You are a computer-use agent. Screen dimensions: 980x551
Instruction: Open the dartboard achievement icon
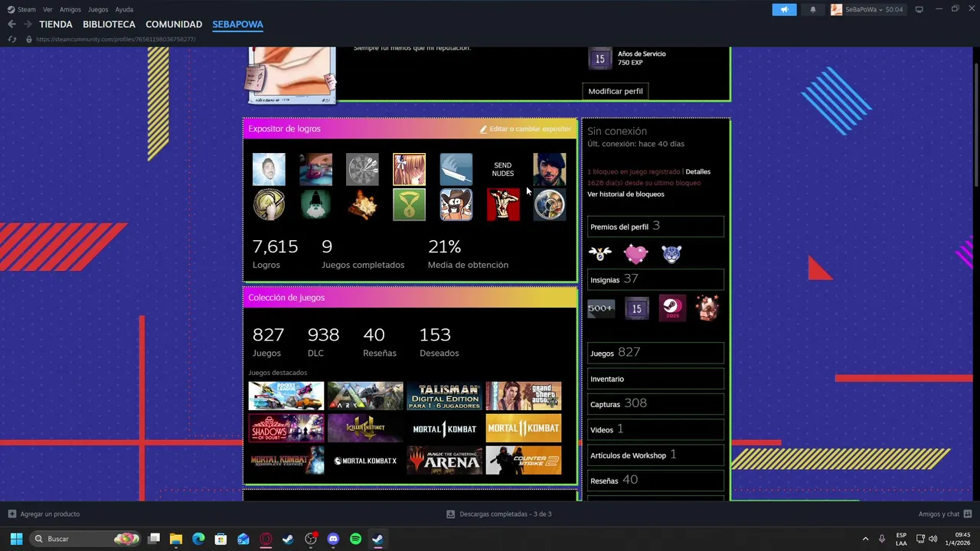click(362, 169)
